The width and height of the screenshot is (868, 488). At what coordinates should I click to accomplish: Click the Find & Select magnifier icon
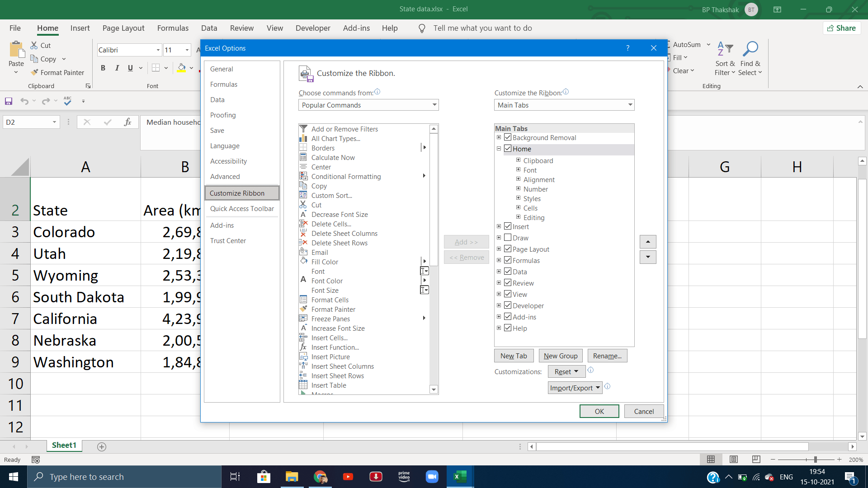[x=750, y=49]
